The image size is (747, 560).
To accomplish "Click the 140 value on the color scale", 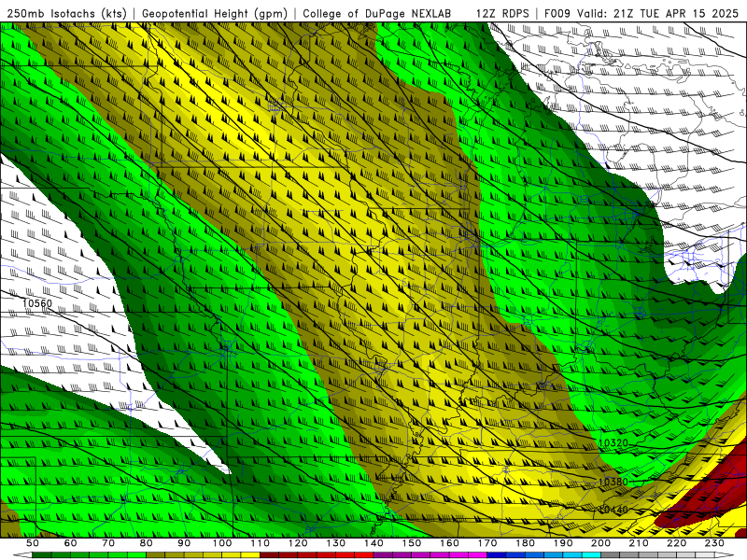I will pyautogui.click(x=373, y=543).
